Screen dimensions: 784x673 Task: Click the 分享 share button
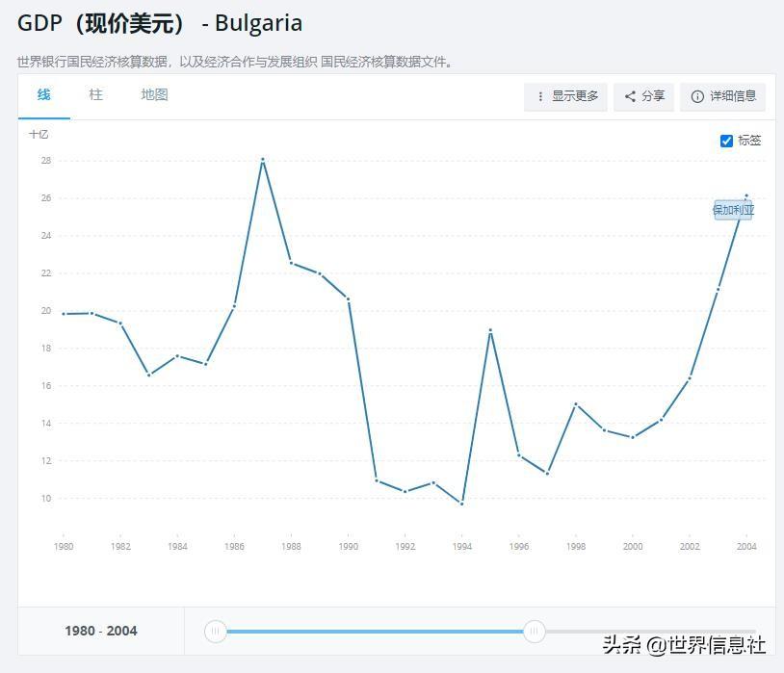pos(643,96)
